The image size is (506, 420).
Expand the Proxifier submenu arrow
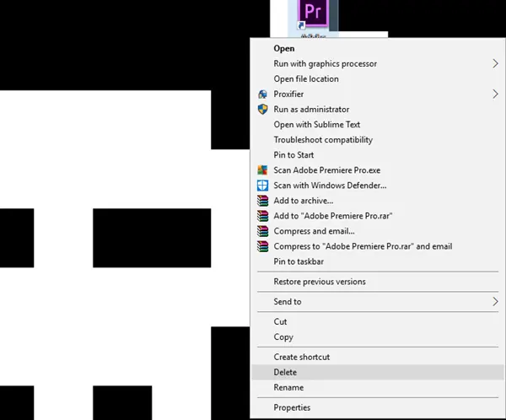tap(495, 94)
